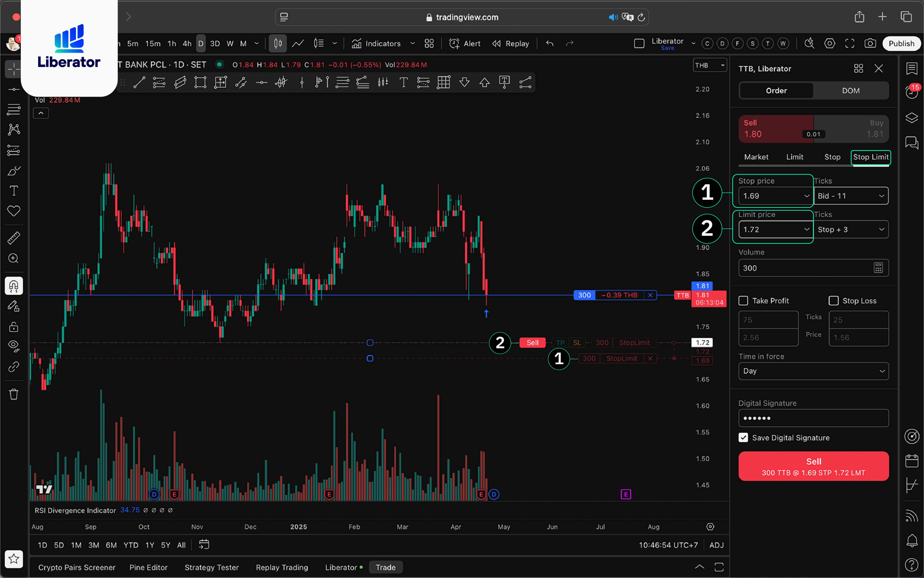
Task: Collapse the volume legend chevron
Action: click(41, 113)
